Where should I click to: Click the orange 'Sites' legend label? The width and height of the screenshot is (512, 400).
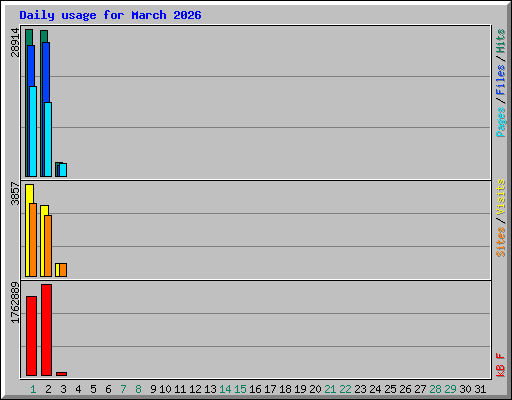pos(501,242)
